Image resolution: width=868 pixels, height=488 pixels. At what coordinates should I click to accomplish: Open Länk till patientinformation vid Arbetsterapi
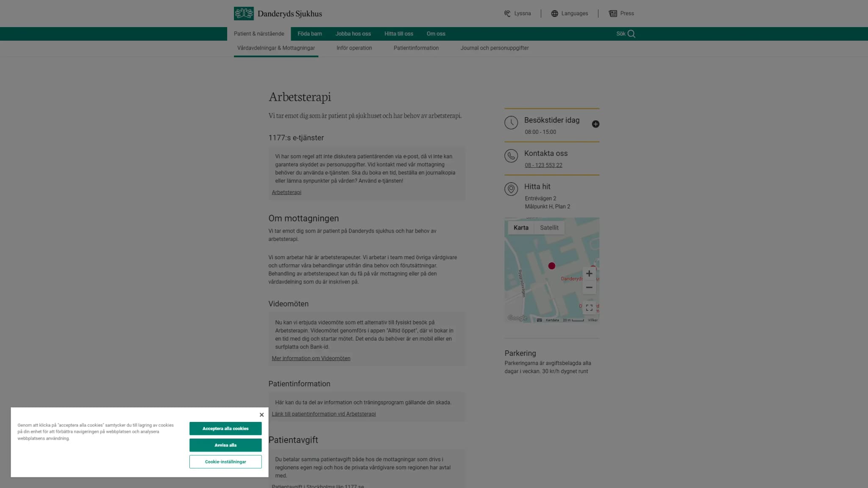[324, 414]
